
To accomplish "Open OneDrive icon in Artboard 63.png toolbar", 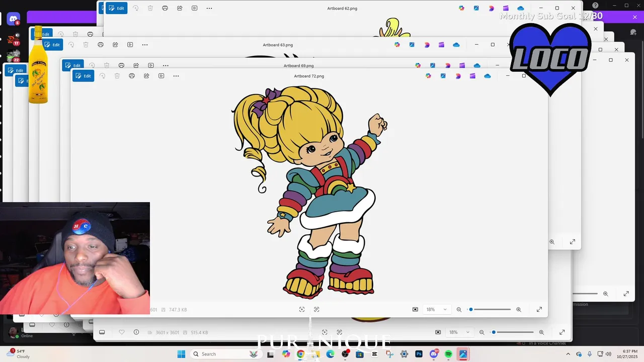I will [456, 45].
